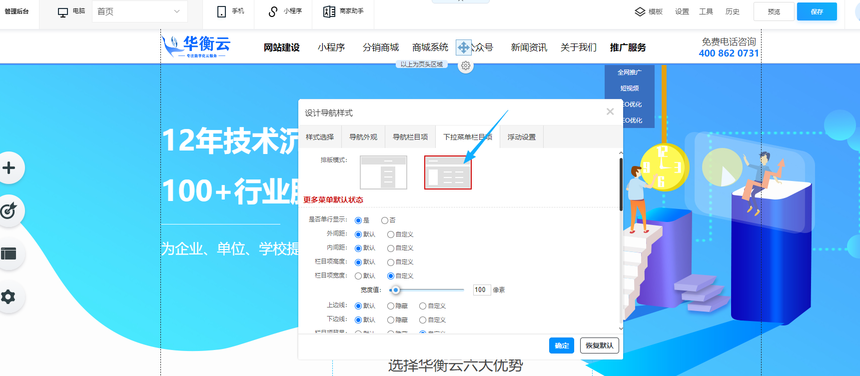
Task: Open the 模板 template layers icon
Action: click(640, 12)
